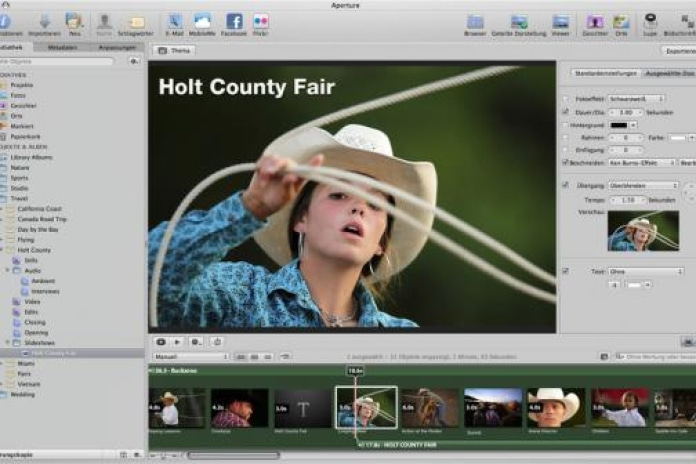This screenshot has height=464, width=696.
Task: Toggle the Beschneiden checkbox
Action: click(566, 163)
